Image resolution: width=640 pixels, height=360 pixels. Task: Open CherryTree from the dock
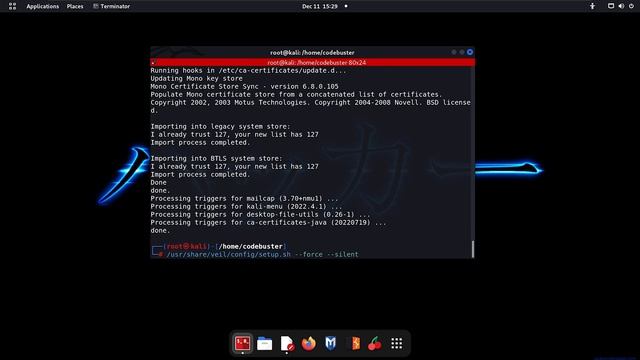374,344
